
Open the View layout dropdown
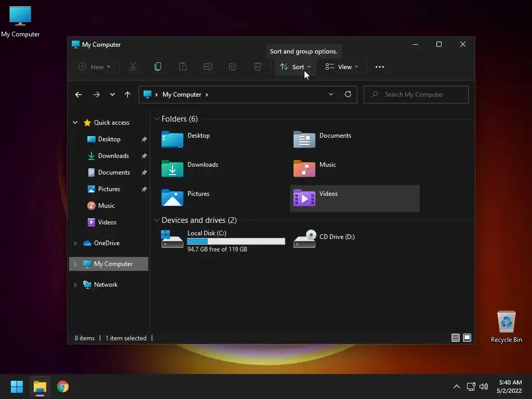pyautogui.click(x=342, y=67)
